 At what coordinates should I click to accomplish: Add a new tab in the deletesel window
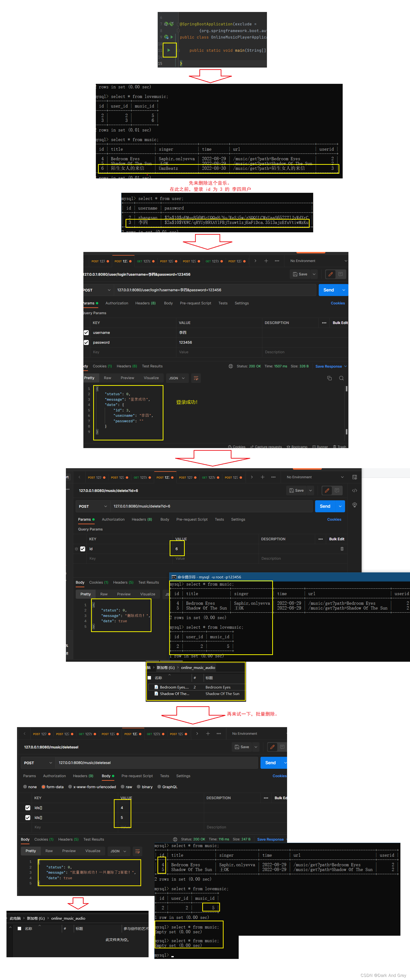pyautogui.click(x=208, y=734)
